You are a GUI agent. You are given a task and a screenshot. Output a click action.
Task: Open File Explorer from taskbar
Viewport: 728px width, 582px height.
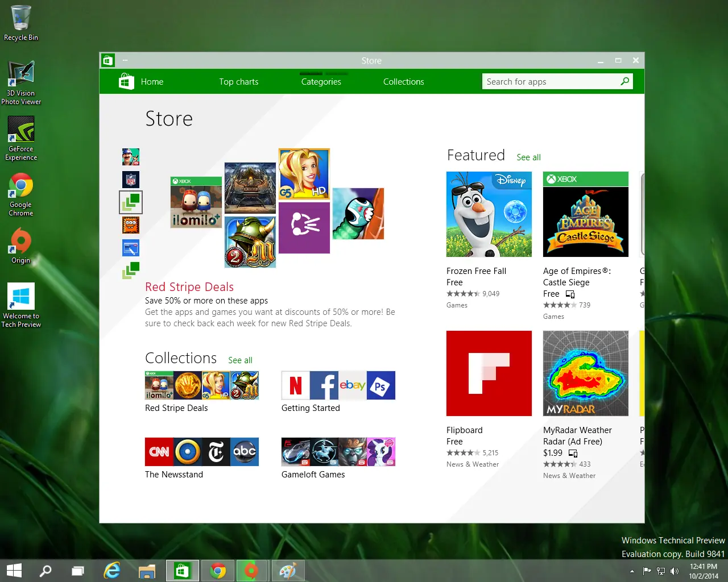point(147,571)
